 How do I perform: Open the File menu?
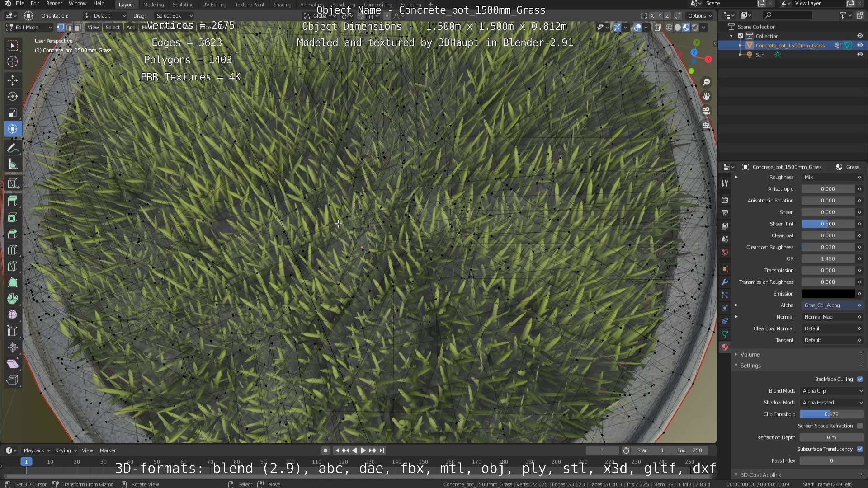[20, 4]
